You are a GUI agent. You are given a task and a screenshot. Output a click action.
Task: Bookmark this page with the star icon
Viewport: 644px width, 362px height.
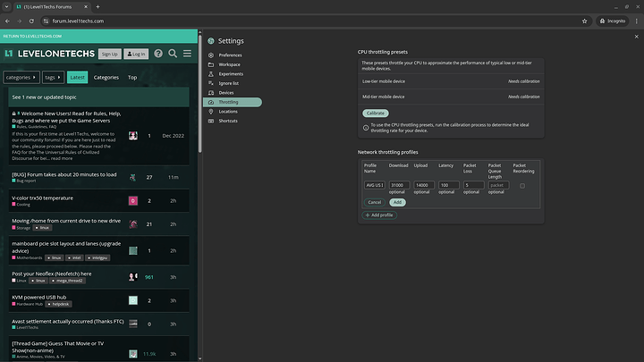(x=585, y=20)
